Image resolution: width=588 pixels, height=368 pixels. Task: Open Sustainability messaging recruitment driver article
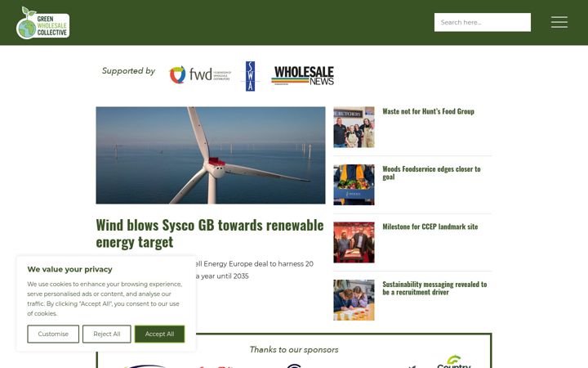pos(434,288)
